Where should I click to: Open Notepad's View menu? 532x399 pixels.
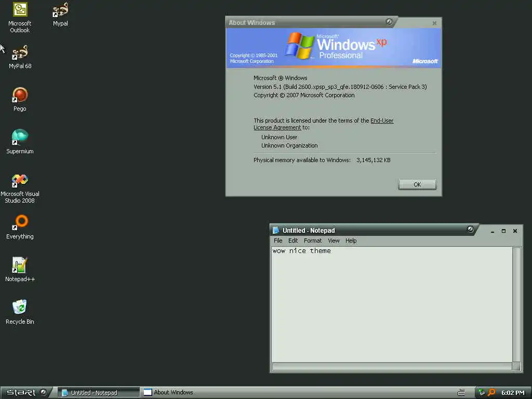tap(334, 241)
